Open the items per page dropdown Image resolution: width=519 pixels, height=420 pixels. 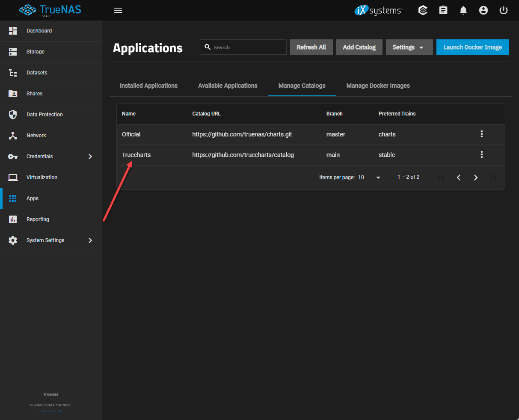click(370, 177)
